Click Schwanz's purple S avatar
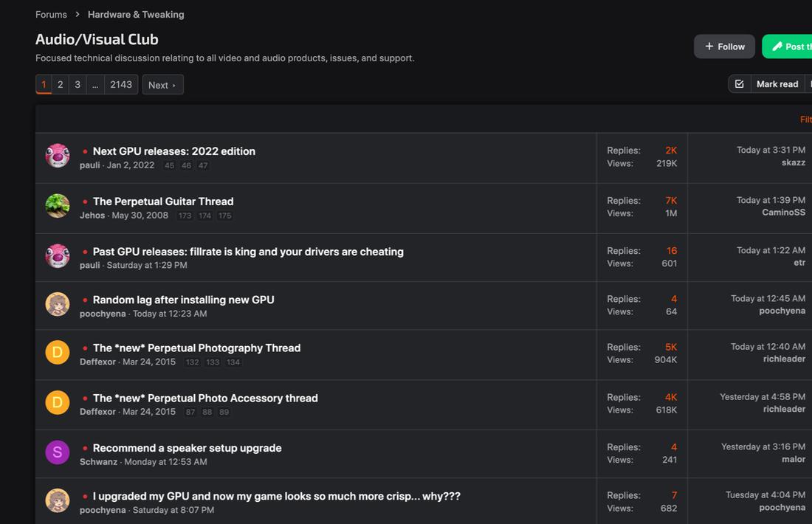This screenshot has width=812, height=524. click(x=58, y=452)
